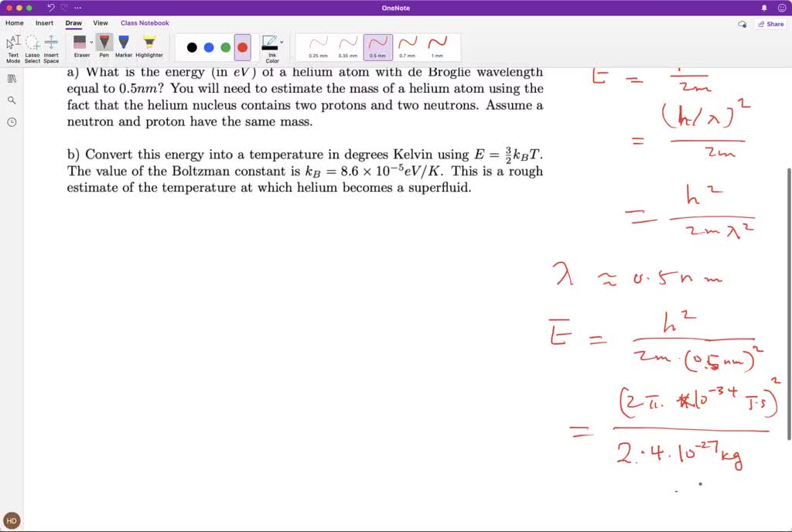Expand the Eraser options dropdown
The height and width of the screenshot is (532, 792).
click(90, 41)
